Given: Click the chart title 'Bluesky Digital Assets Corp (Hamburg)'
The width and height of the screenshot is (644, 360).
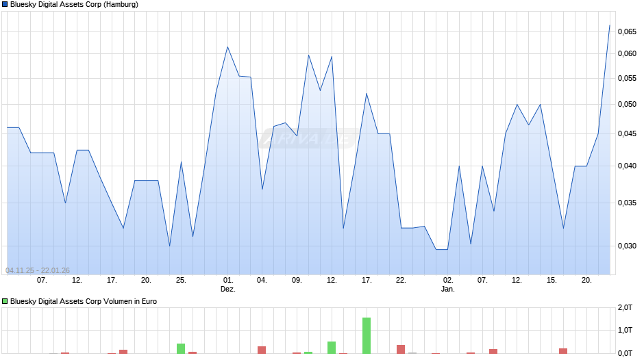Looking at the screenshot, I should (75, 5).
